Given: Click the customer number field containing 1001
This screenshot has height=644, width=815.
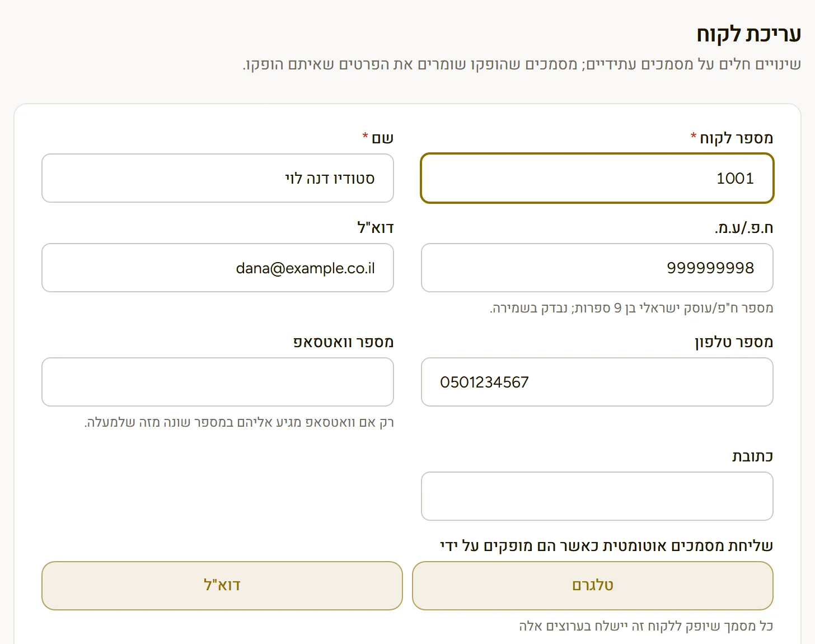Looking at the screenshot, I should point(597,178).
